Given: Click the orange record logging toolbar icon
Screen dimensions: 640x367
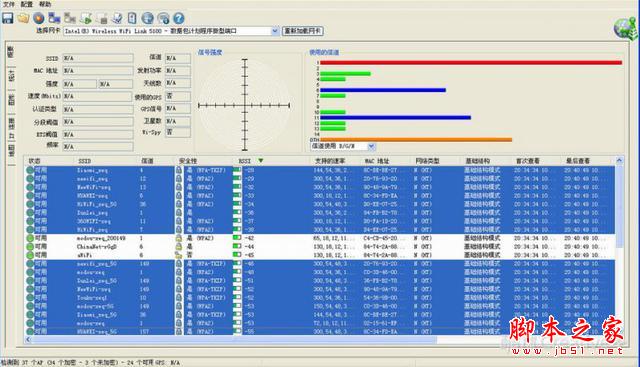Looking at the screenshot, I should coord(39,18).
